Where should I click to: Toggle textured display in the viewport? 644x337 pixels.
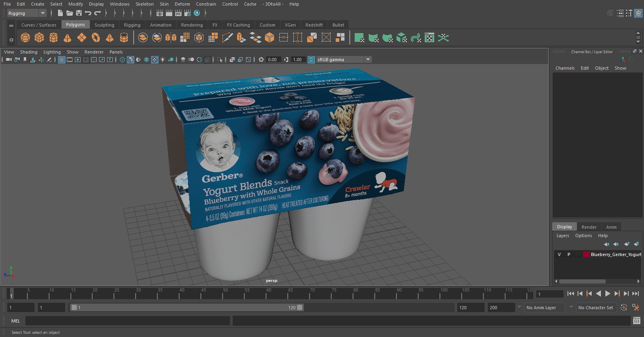155,60
